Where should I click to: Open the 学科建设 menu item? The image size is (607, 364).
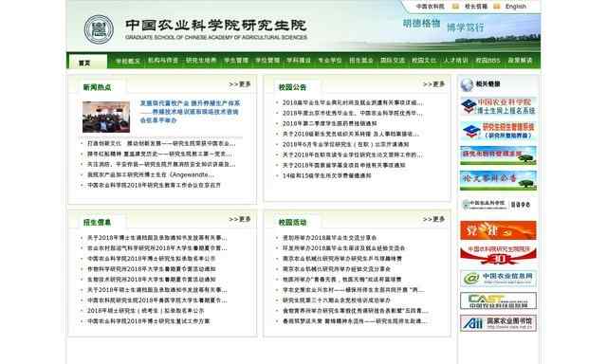pos(299,61)
